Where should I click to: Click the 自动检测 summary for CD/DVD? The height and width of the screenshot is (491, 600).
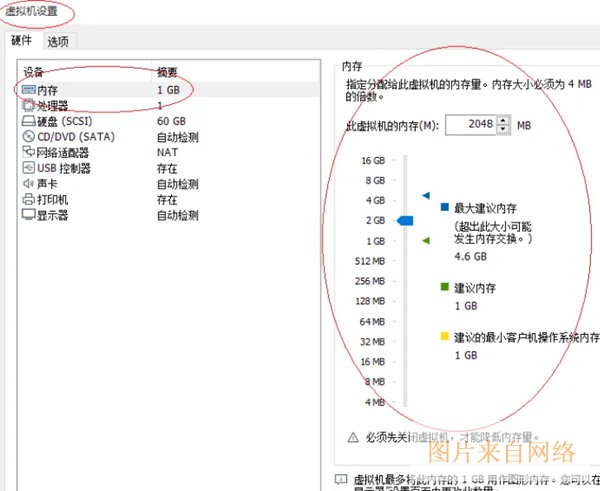click(x=178, y=137)
